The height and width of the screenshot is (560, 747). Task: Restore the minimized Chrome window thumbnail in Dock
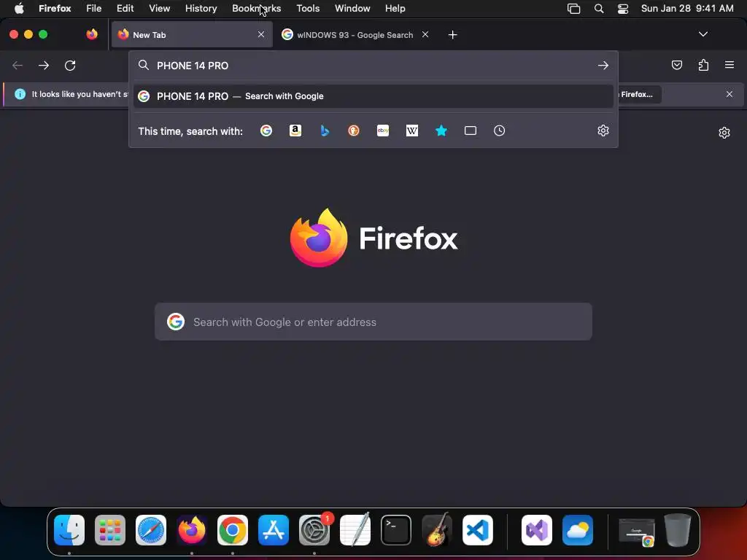(637, 532)
